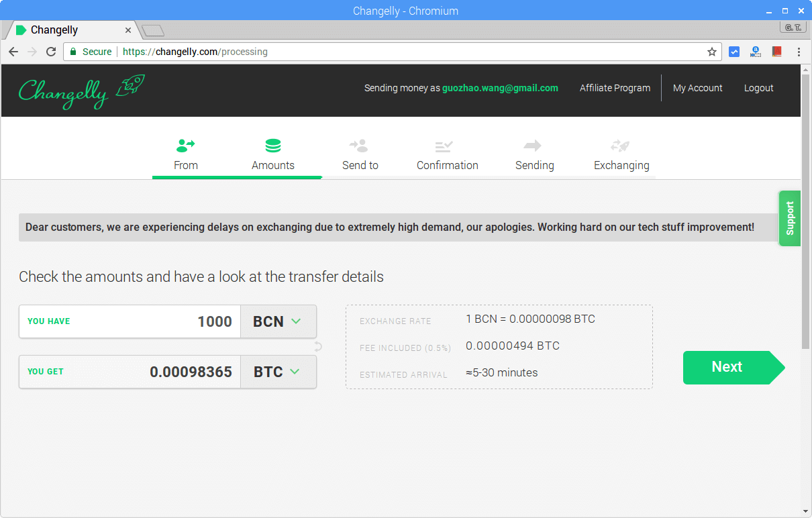The image size is (812, 518).
Task: Click the swap currencies arrows icon
Action: coord(318,346)
